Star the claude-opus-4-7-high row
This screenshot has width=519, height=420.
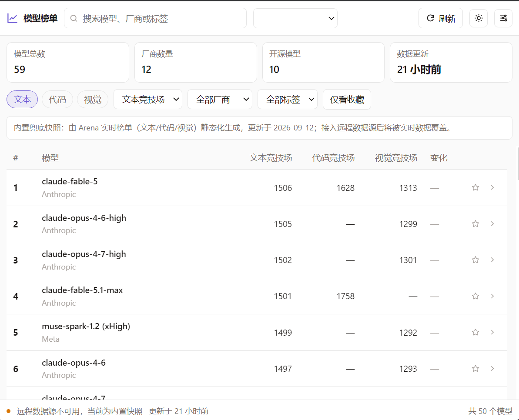click(x=475, y=260)
